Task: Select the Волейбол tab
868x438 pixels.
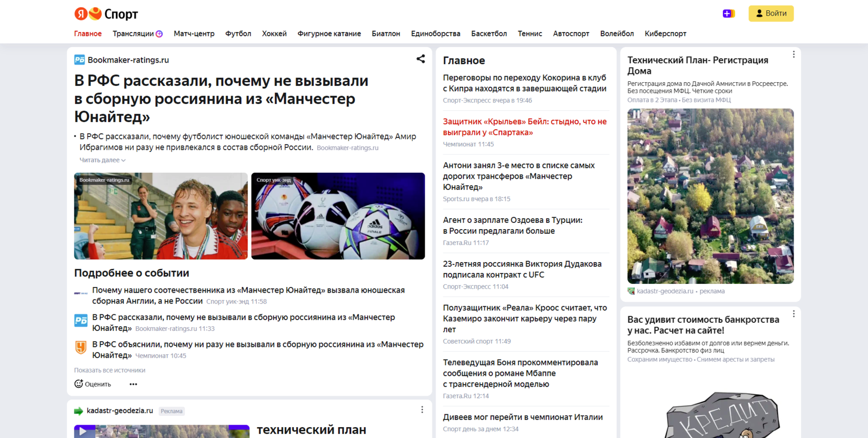Action: pos(617,34)
